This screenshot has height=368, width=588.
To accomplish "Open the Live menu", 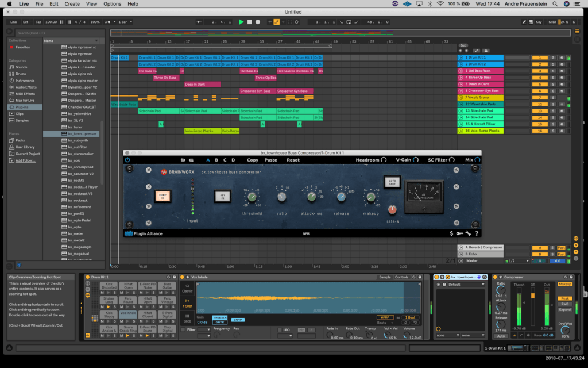I will 24,4.
